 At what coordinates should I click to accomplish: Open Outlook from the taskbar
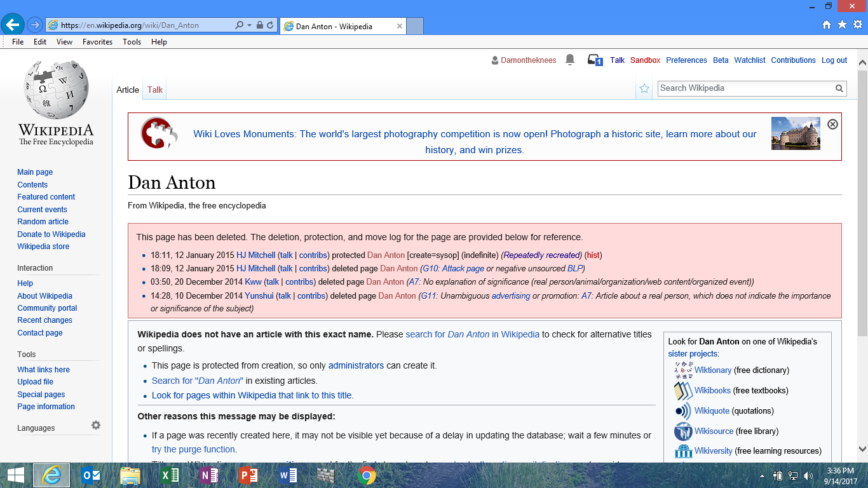(x=91, y=475)
